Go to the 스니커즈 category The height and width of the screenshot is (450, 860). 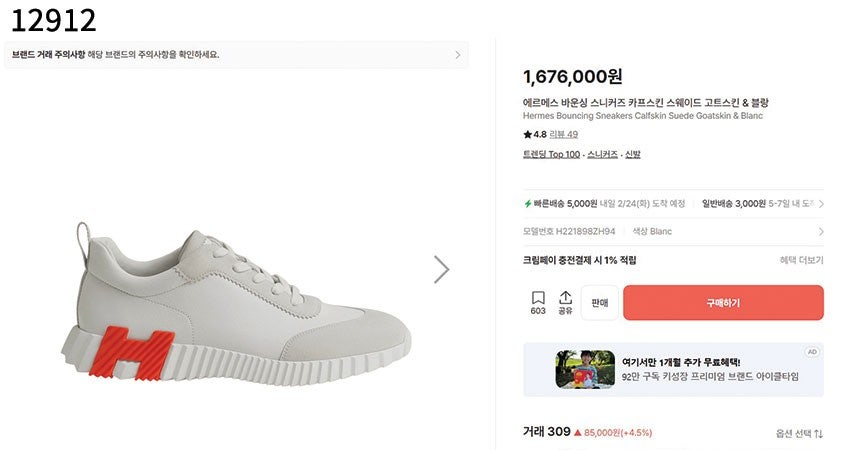[x=602, y=154]
